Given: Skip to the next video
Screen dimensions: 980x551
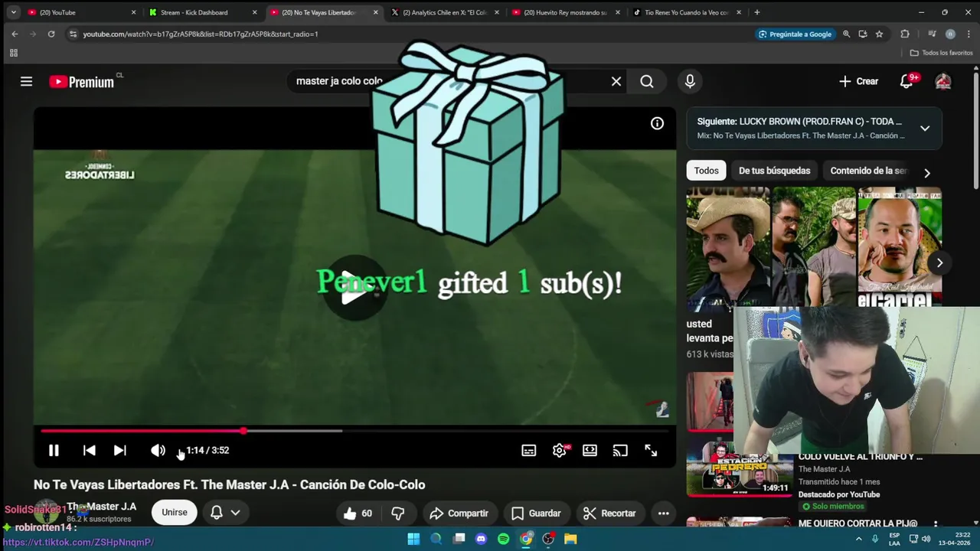Looking at the screenshot, I should 119,451.
